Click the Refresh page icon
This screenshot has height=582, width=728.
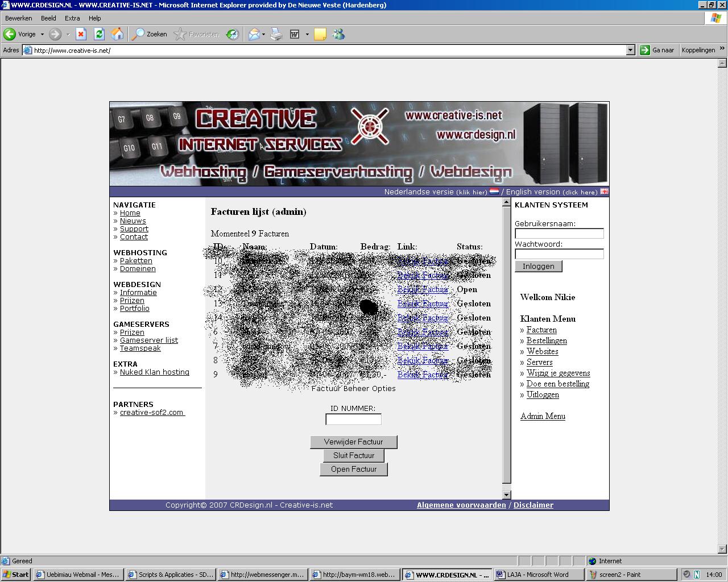(x=99, y=34)
